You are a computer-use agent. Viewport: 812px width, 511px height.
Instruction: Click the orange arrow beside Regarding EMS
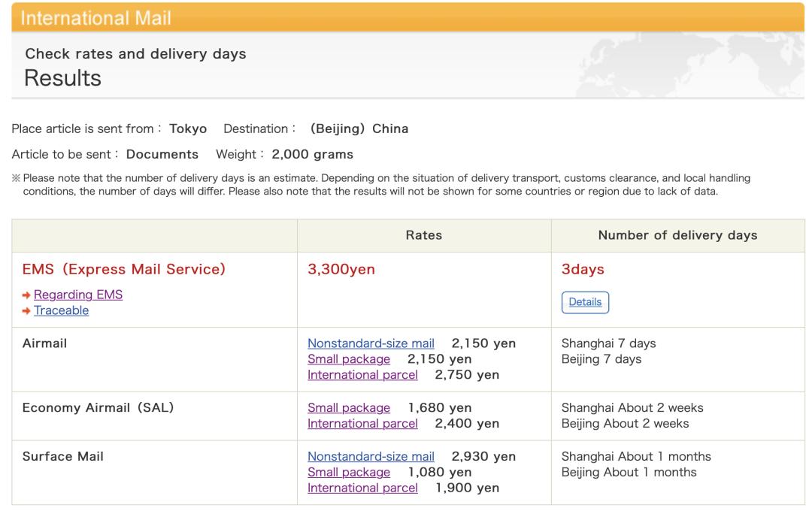click(x=27, y=295)
